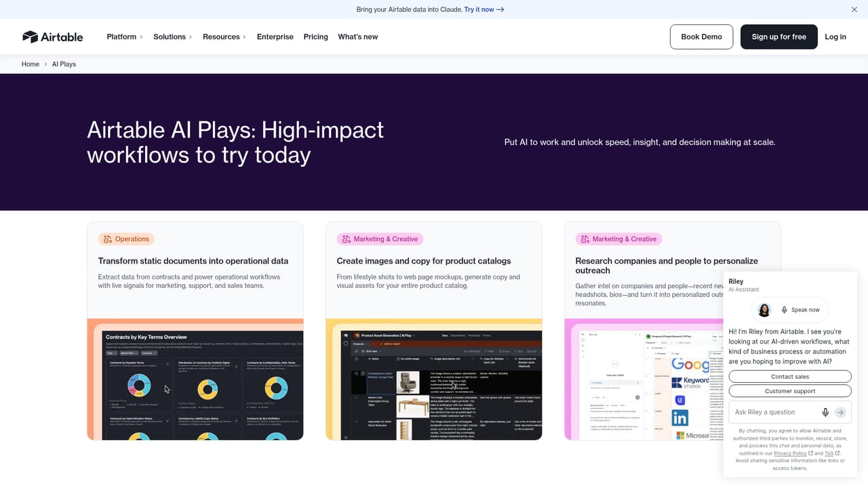
Task: Expand the Solutions navigation menu
Action: point(173,37)
